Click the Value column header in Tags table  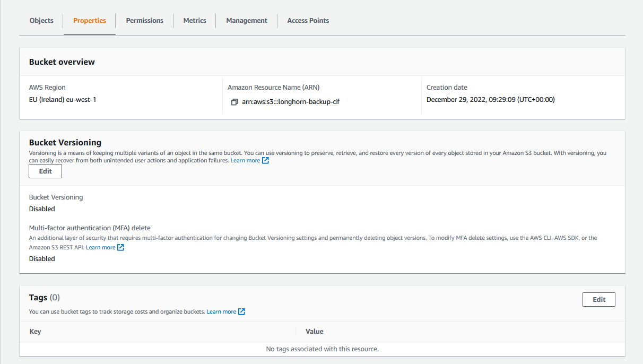point(315,331)
